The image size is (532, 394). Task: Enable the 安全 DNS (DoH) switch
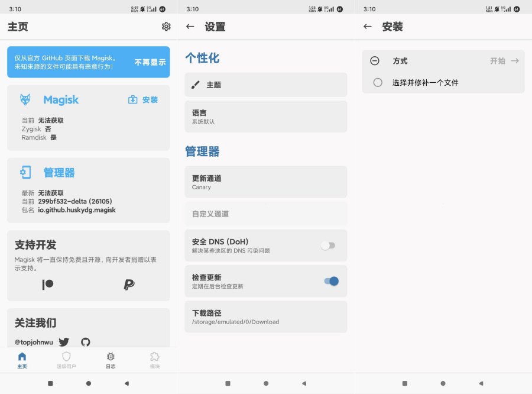(x=328, y=246)
